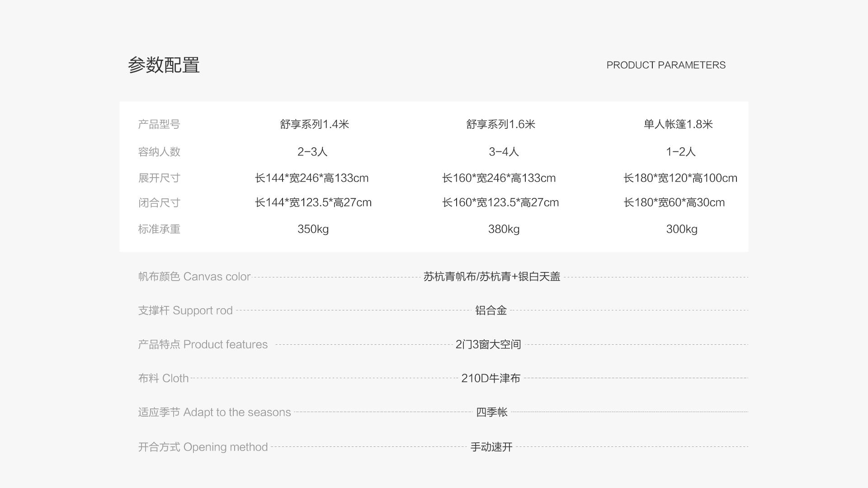Click the 苏杭青帆布/苏杭青+银白天盖 value
The width and height of the screenshot is (868, 488).
[x=492, y=277]
